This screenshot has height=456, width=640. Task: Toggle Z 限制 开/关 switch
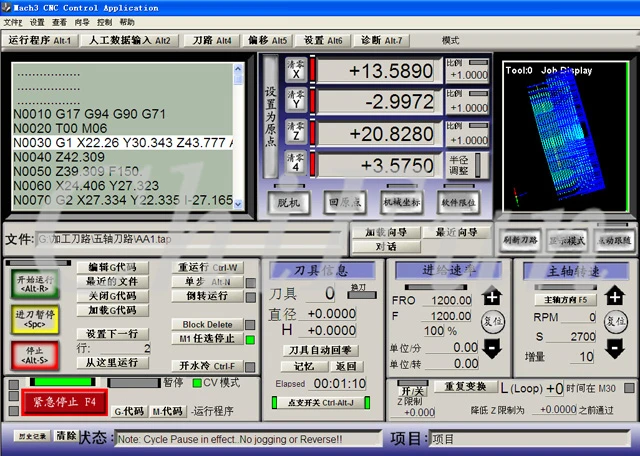point(413,391)
